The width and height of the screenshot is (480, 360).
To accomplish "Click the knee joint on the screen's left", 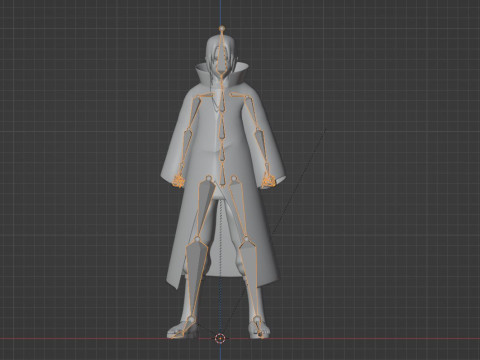I will coord(197,239).
